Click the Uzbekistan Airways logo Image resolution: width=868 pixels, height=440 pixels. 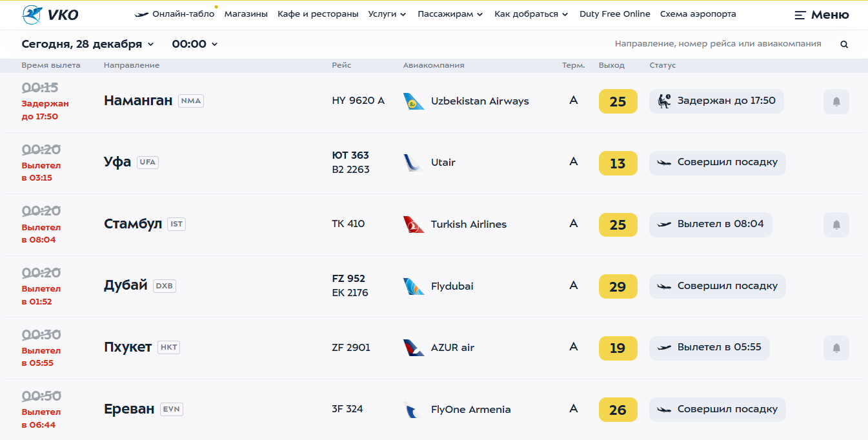click(x=414, y=101)
